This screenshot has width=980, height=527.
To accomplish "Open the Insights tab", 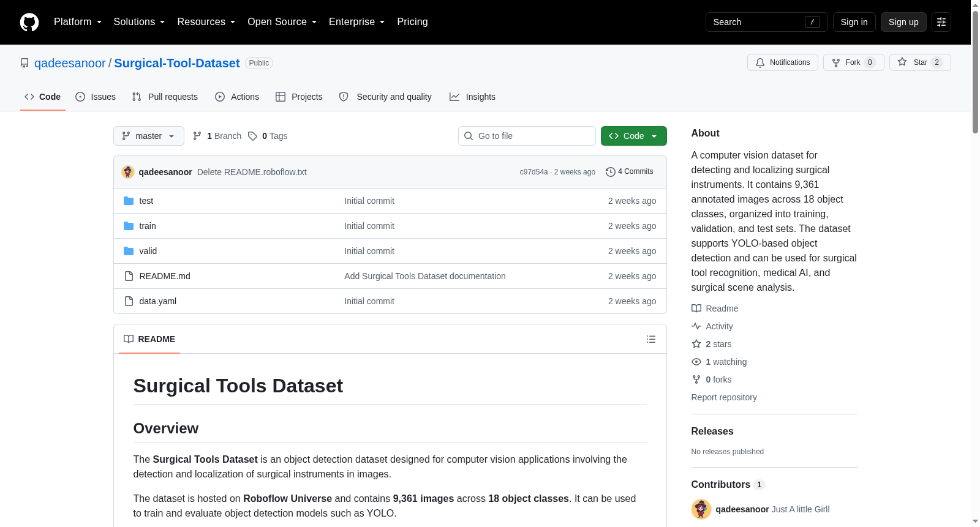I will (x=472, y=97).
